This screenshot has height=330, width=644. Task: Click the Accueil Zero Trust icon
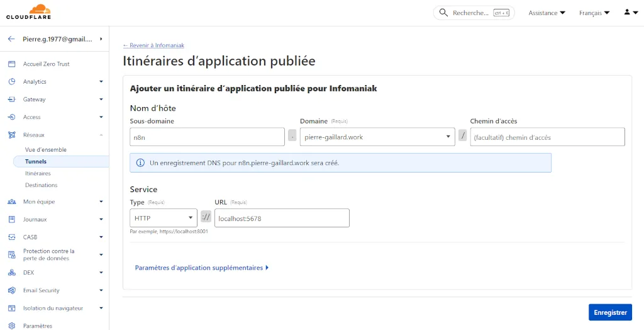point(12,64)
